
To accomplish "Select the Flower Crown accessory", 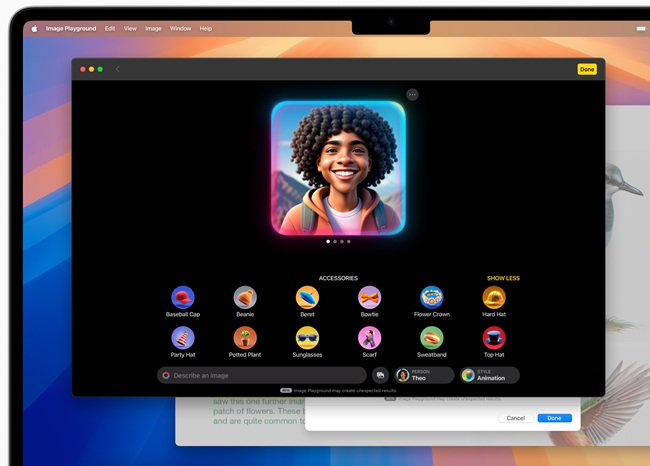I will coord(432,297).
